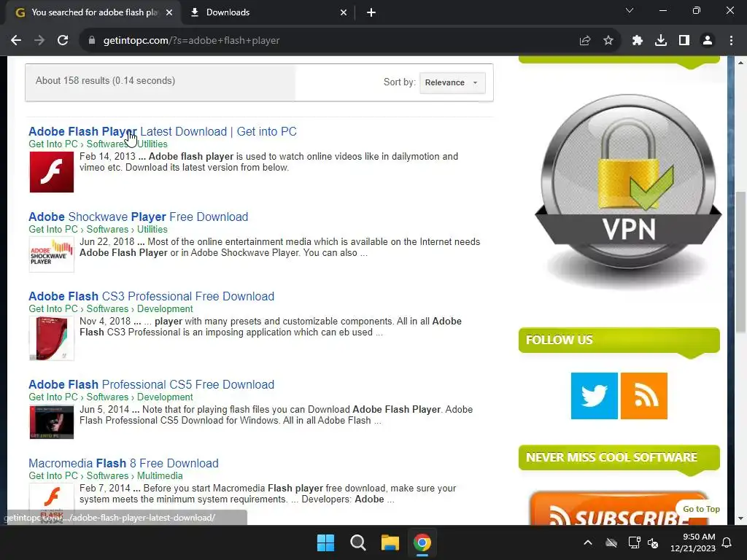The image size is (747, 560).
Task: Click the red Flash Player thumbnail
Action: click(x=52, y=172)
